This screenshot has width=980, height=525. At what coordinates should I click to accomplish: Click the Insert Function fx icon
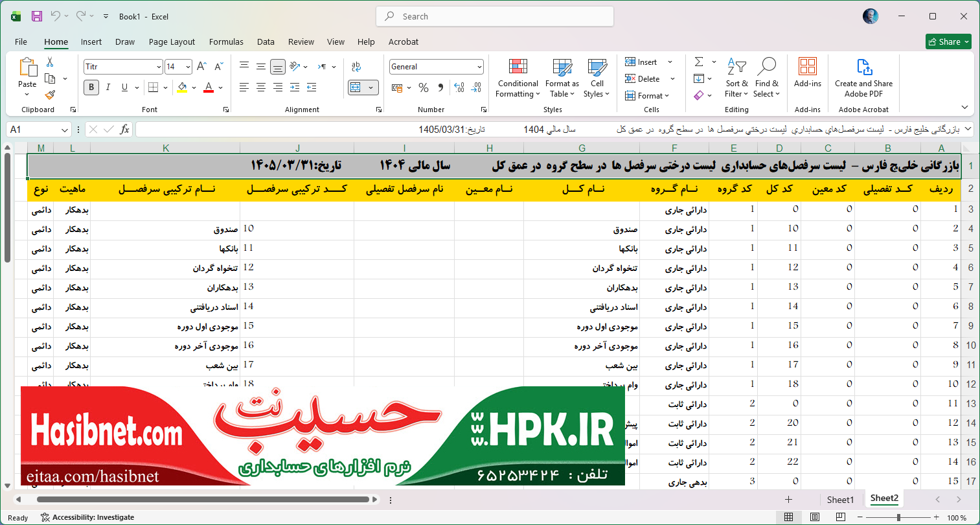124,130
